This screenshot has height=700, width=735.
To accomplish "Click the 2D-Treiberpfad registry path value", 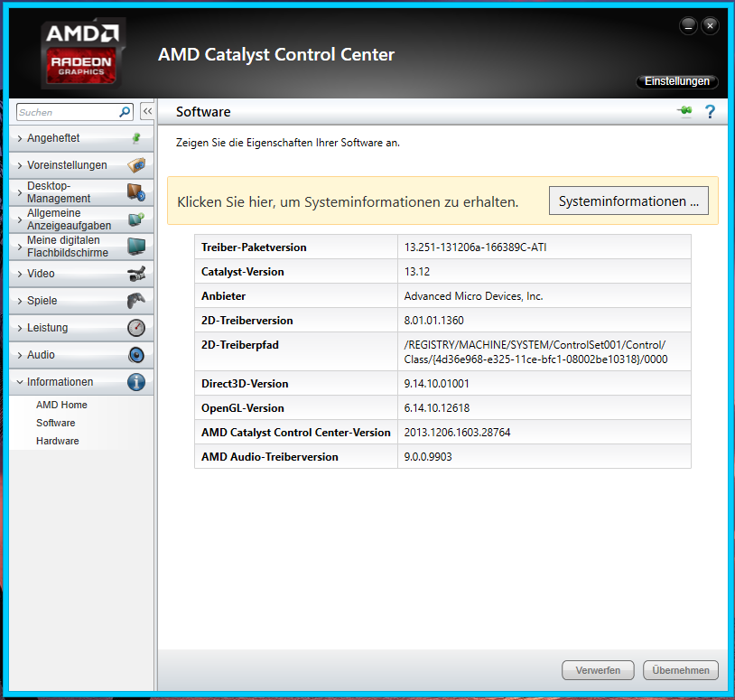I will pyautogui.click(x=535, y=351).
